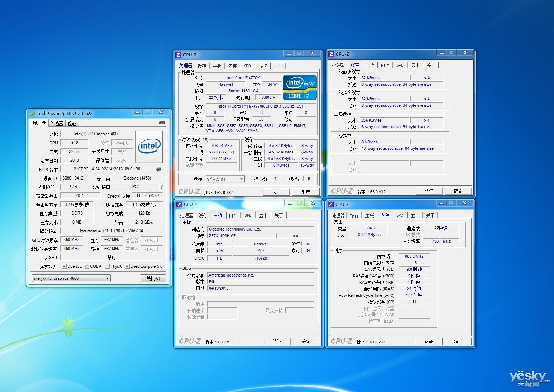Switch to the 传感器 tab in GPU-Z

(x=57, y=123)
